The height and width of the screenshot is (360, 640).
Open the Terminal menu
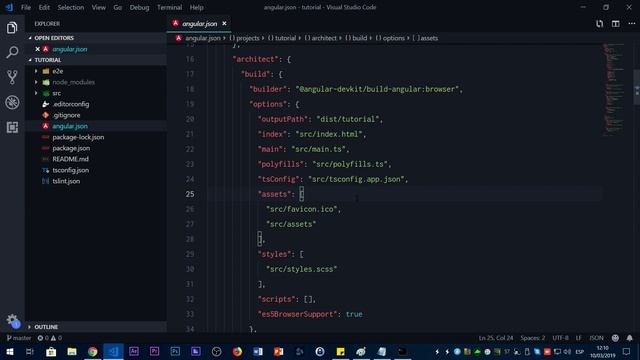(169, 7)
